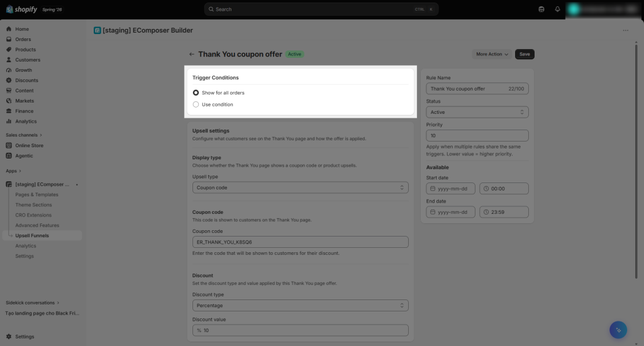Click the Markets globe icon
This screenshot has width=644, height=346.
pyautogui.click(x=9, y=101)
